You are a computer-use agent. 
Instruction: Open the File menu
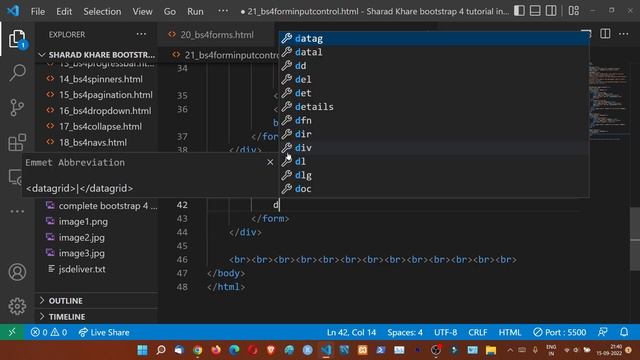[x=38, y=11]
